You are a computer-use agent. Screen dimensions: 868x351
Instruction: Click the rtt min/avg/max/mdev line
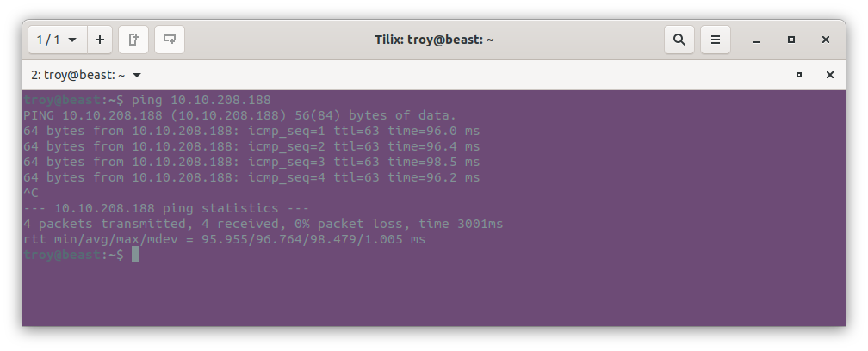[x=224, y=239]
